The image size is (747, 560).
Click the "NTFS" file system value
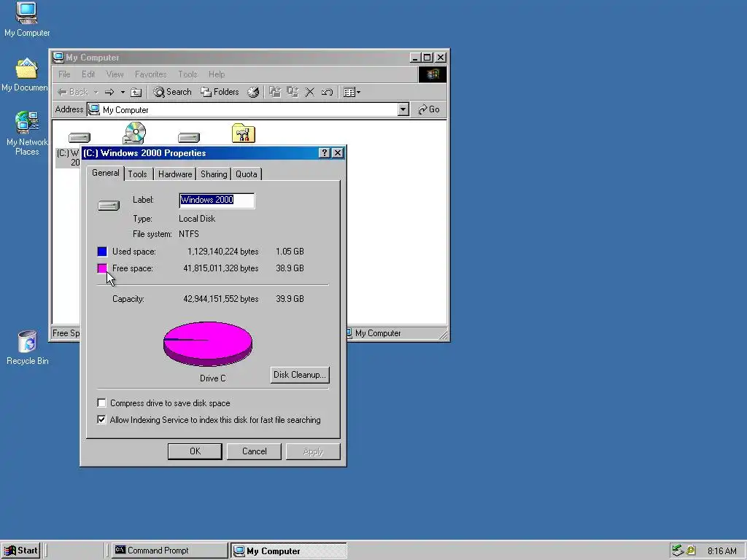(189, 234)
